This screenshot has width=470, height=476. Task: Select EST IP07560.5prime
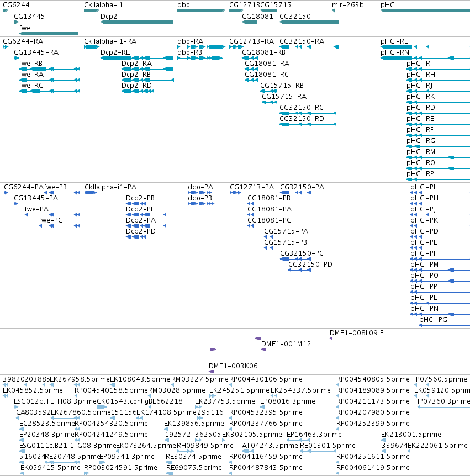pyautogui.click(x=442, y=385)
